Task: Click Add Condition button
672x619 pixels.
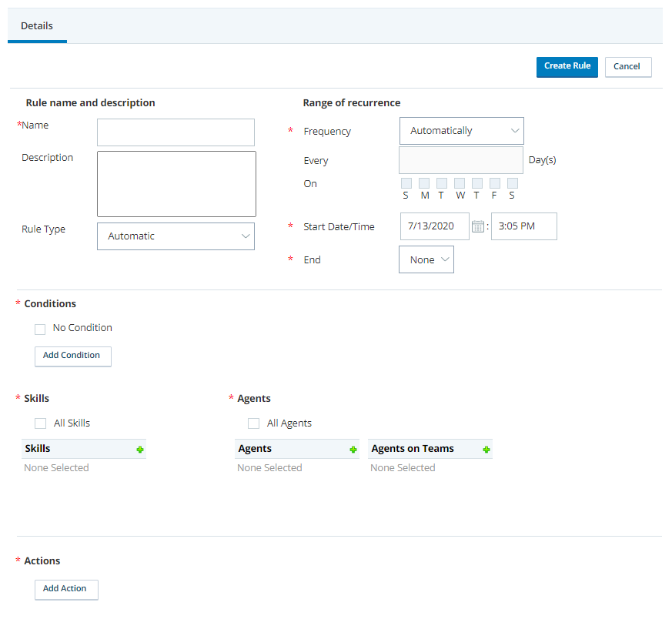Action: tap(73, 356)
